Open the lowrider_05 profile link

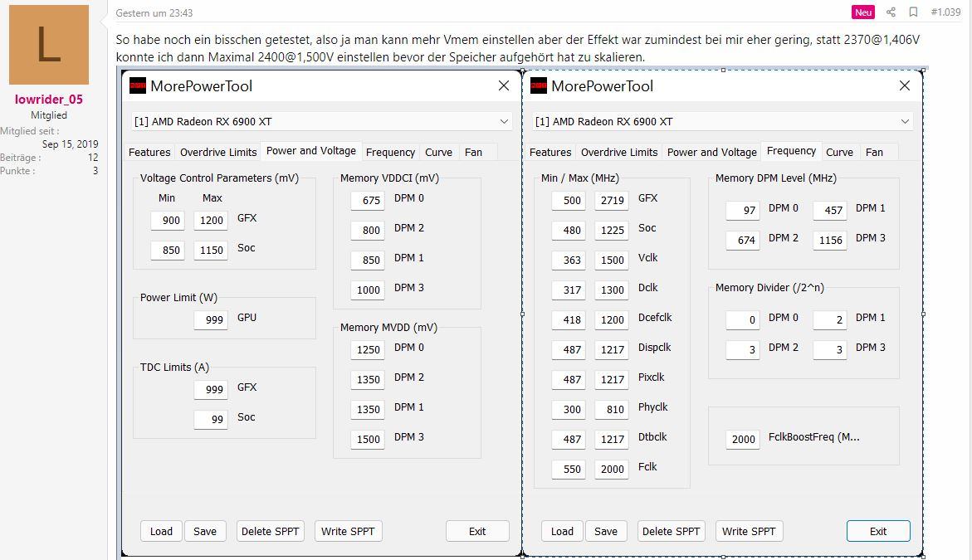(49, 99)
